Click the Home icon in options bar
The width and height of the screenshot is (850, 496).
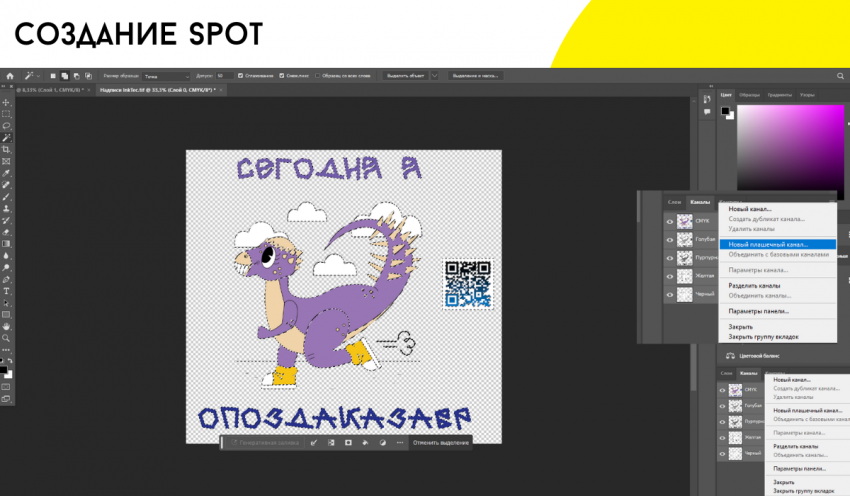[10, 76]
